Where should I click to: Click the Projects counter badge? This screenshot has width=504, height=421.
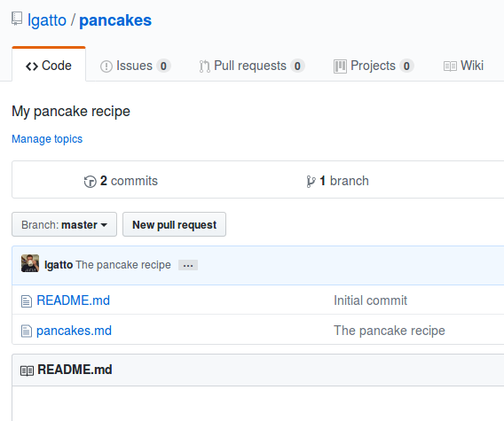pyautogui.click(x=406, y=66)
